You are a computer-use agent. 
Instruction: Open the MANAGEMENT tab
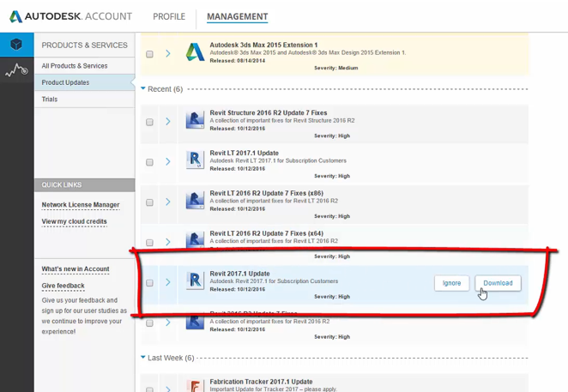[x=238, y=16]
